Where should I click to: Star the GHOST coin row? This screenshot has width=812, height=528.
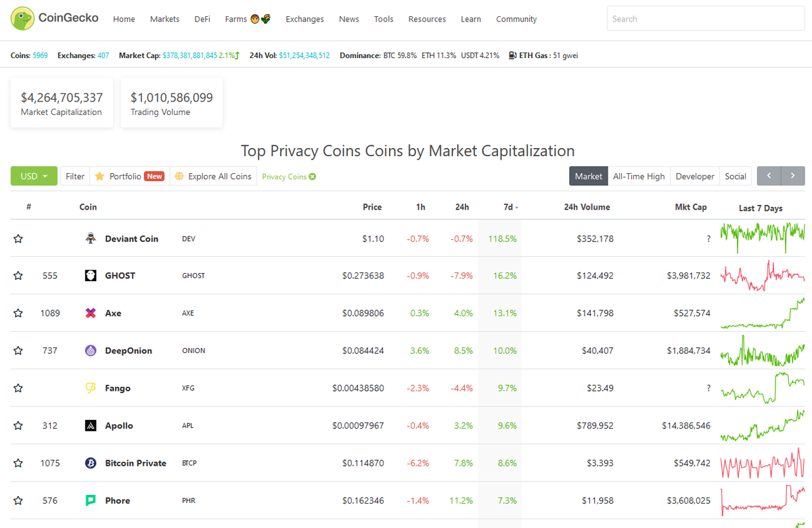18,276
